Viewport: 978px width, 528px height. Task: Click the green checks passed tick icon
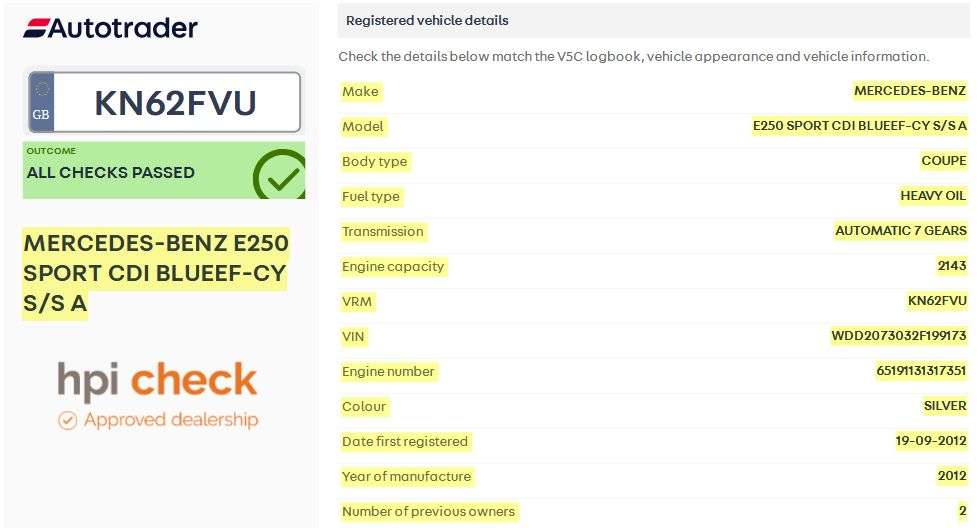[x=280, y=175]
